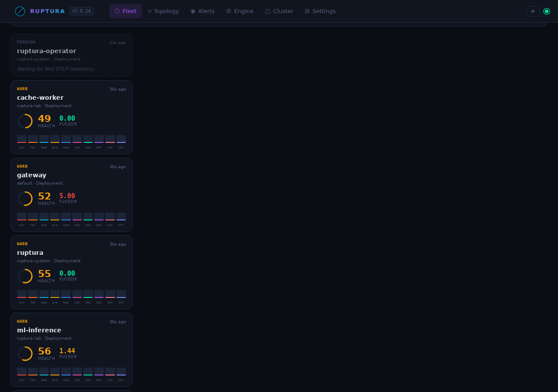Screen dimensions: 558x392
Task: Select cache-worker's thr metric bar
Action: click(121, 139)
